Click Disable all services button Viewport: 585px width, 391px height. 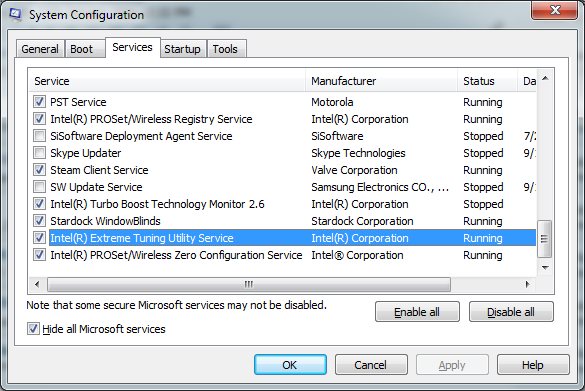click(511, 312)
